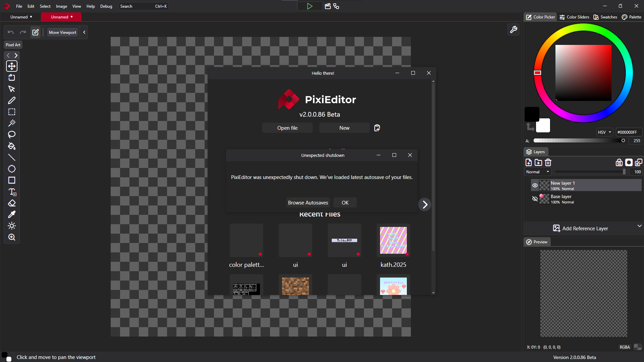Open the Debug menu
Image resolution: width=644 pixels, height=362 pixels.
coord(106,6)
